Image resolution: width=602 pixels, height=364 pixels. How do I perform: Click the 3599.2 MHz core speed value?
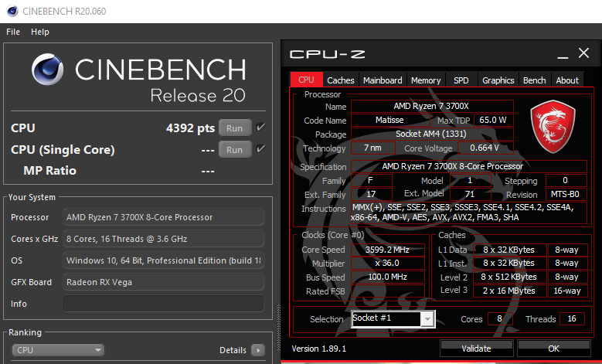point(388,250)
